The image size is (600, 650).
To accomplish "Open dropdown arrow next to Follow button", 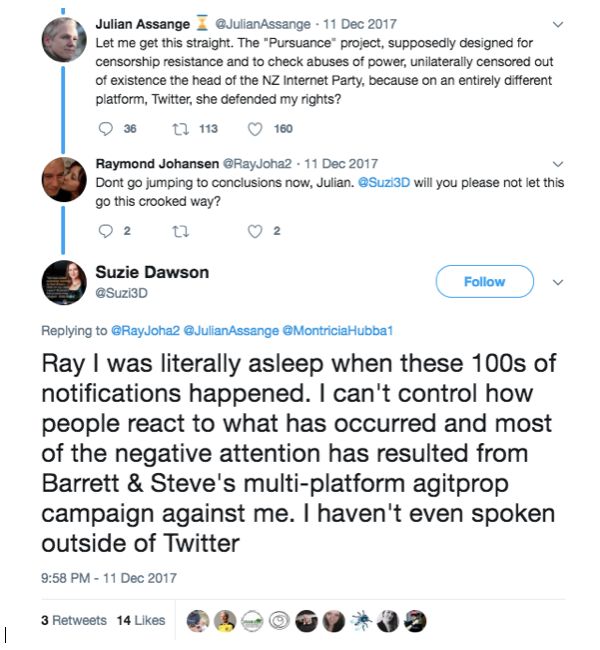I will coord(558,282).
